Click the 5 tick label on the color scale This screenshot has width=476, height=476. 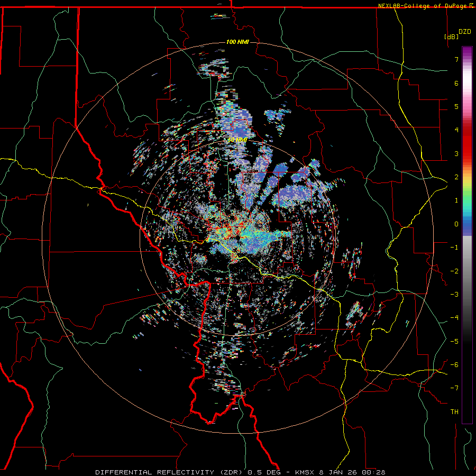point(456,106)
